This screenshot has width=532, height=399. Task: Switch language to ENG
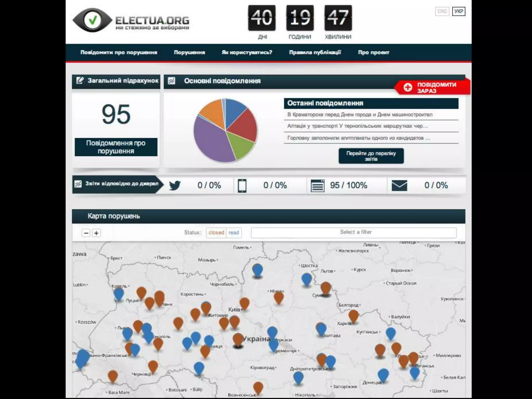click(442, 11)
